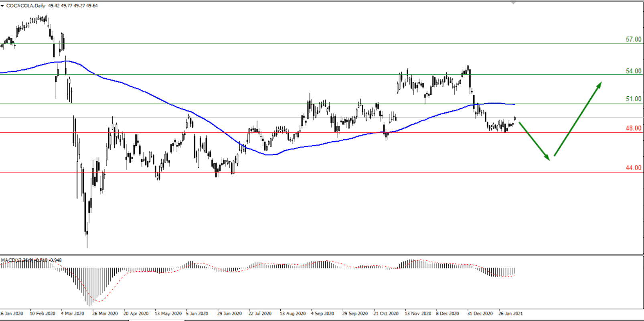The height and width of the screenshot is (321, 644).
Task: Click the 16 Jan 2020 date label
Action: point(12,313)
